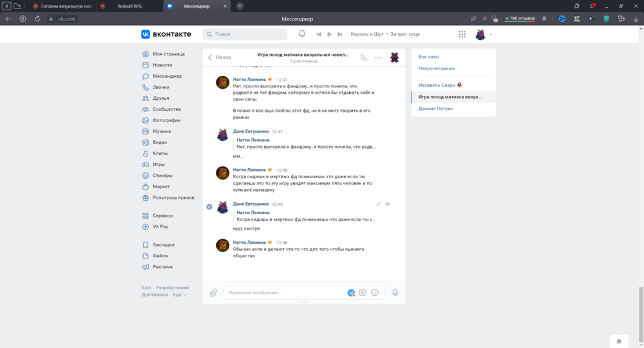Open browser downloads arrow icon
The width and height of the screenshot is (644, 348).
tap(636, 19)
